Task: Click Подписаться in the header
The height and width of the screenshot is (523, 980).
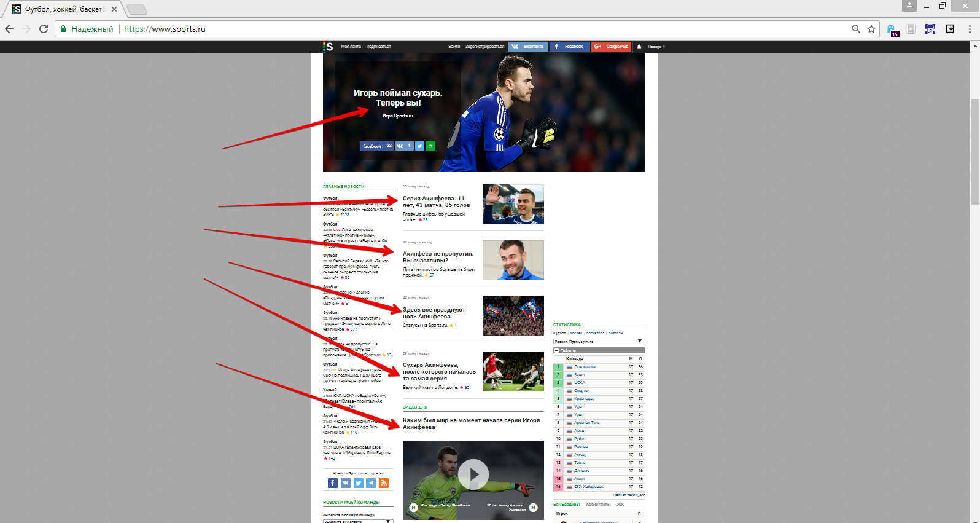Action: [378, 47]
